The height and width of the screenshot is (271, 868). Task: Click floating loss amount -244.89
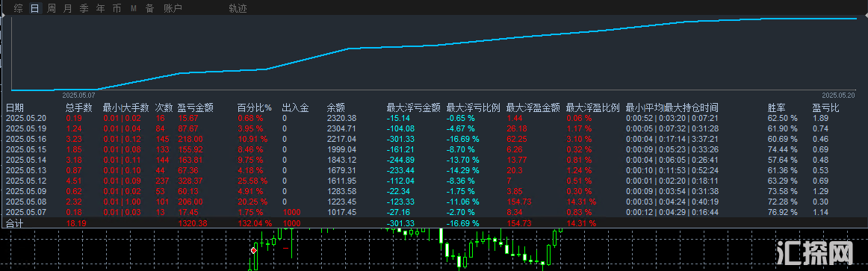[400, 160]
